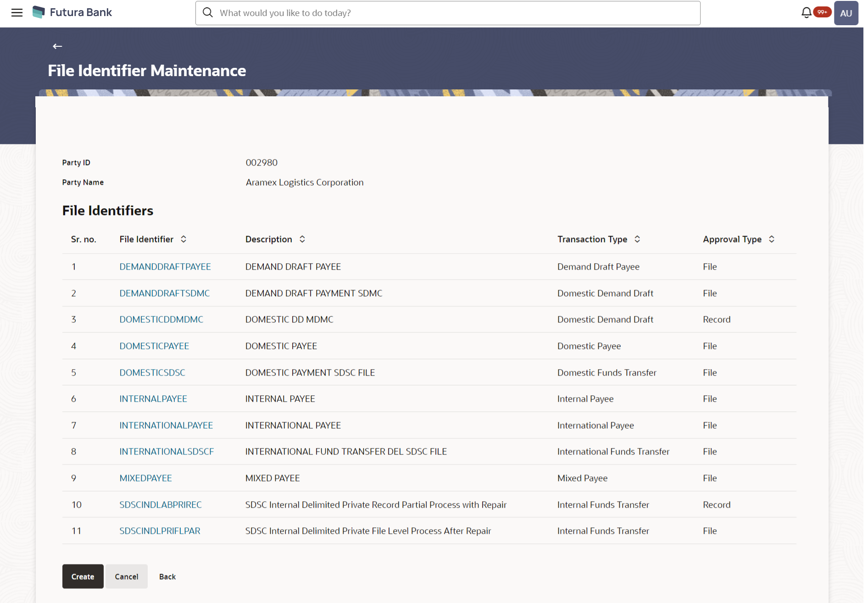Click the search magnifier icon
Viewport: 868px width, 603px height.
pyautogui.click(x=208, y=13)
